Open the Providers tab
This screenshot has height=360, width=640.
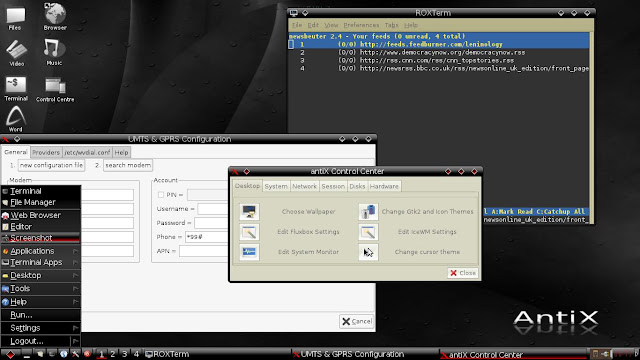[46, 152]
